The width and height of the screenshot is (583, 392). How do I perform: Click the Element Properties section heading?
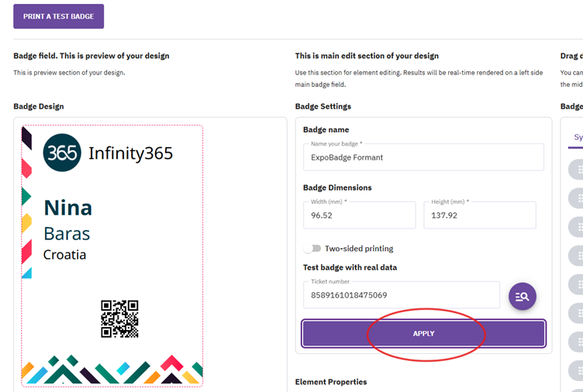pos(330,382)
